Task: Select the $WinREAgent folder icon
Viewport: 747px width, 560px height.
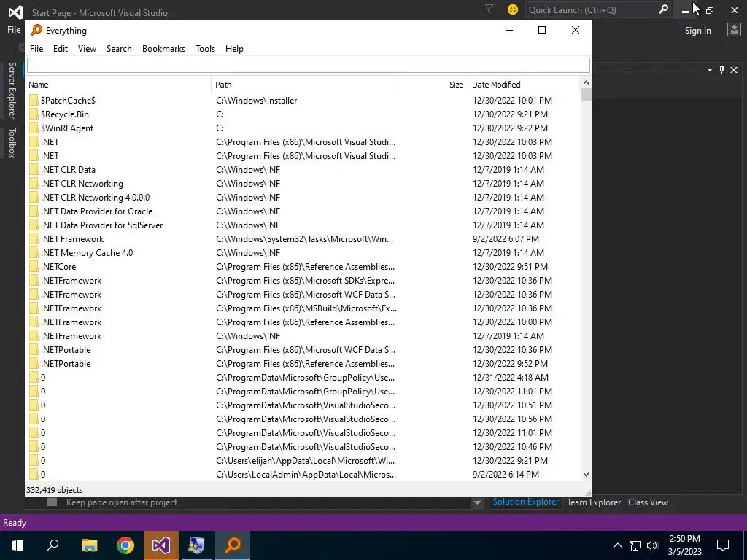Action: point(34,128)
